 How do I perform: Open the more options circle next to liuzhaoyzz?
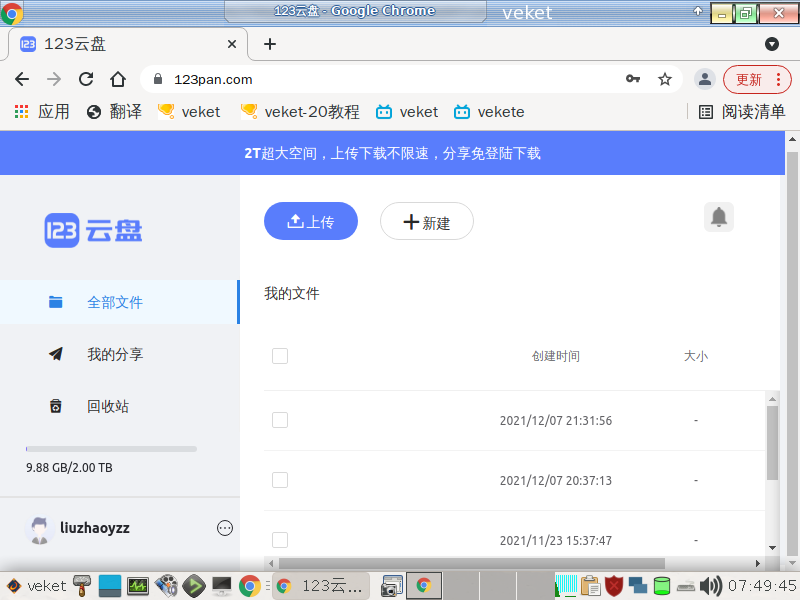pos(224,528)
